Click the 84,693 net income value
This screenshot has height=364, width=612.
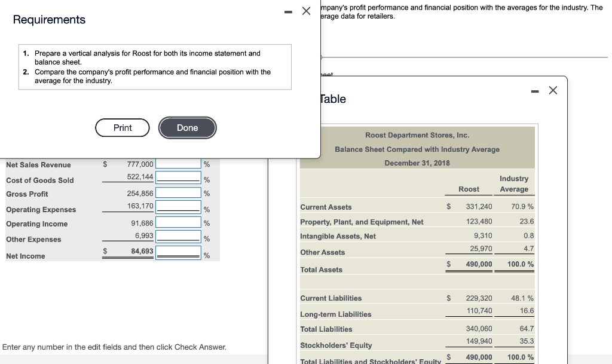pyautogui.click(x=142, y=251)
